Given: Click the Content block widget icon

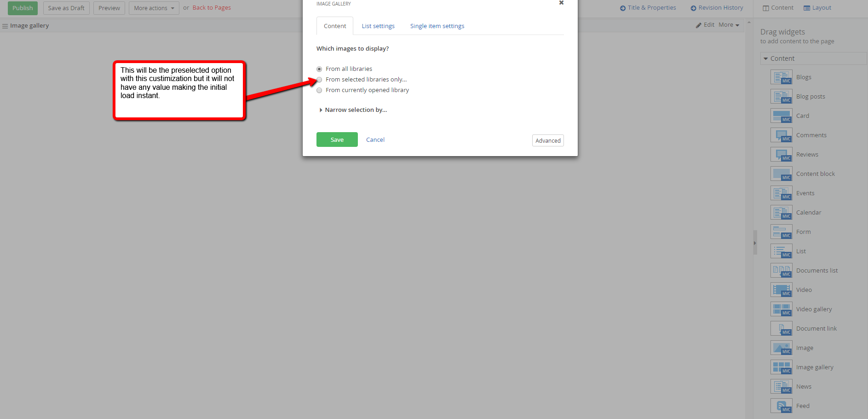Looking at the screenshot, I should pyautogui.click(x=781, y=174).
